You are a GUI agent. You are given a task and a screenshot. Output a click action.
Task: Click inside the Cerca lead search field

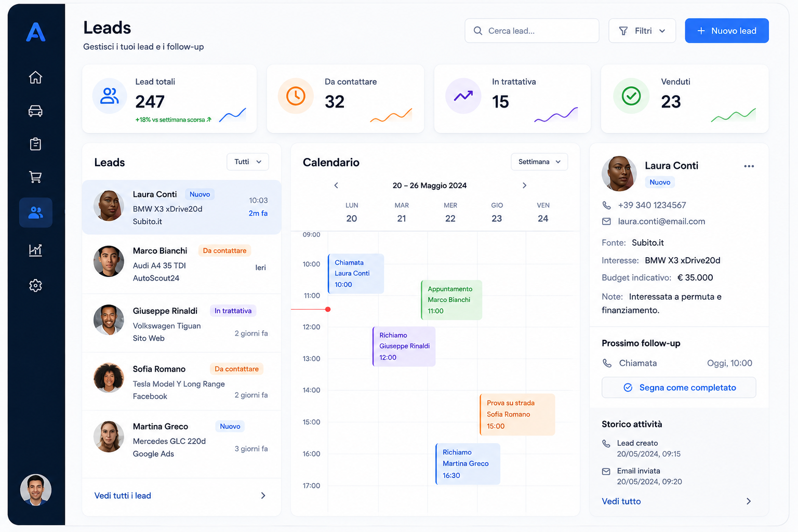click(532, 31)
